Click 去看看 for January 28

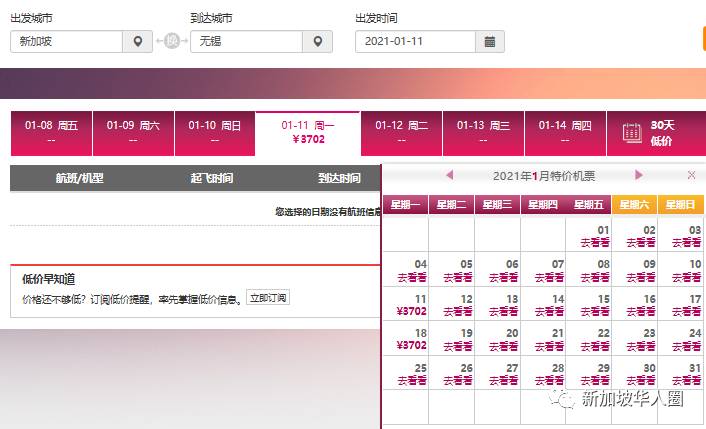coord(549,381)
